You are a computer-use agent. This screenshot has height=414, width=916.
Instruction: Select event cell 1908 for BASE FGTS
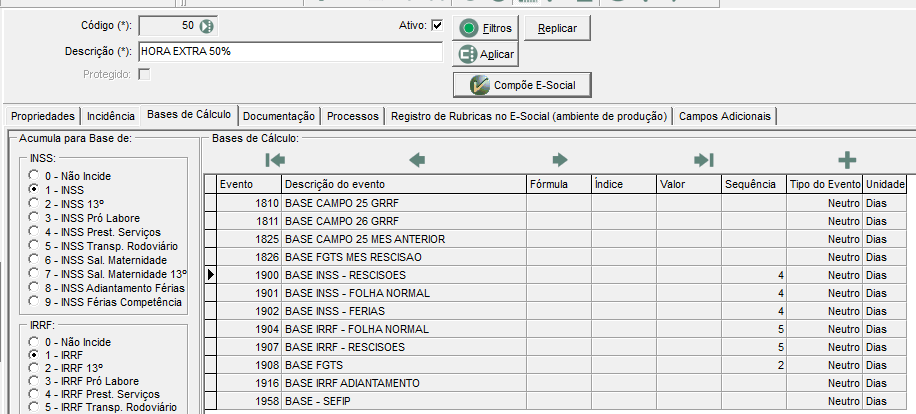[x=249, y=366]
